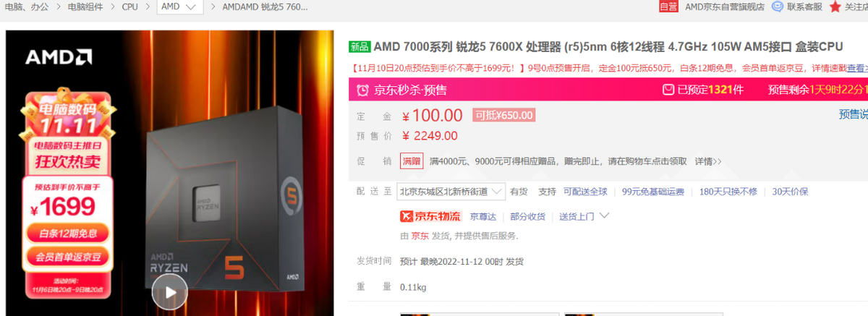Viewport: 868px width, 316px height.
Task: Play the product video
Action: click(x=169, y=292)
